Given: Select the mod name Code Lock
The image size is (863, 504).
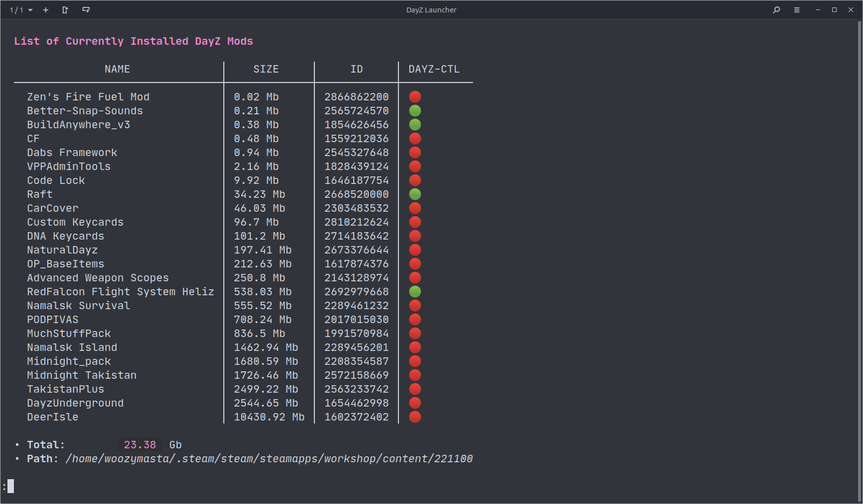Looking at the screenshot, I should (56, 180).
